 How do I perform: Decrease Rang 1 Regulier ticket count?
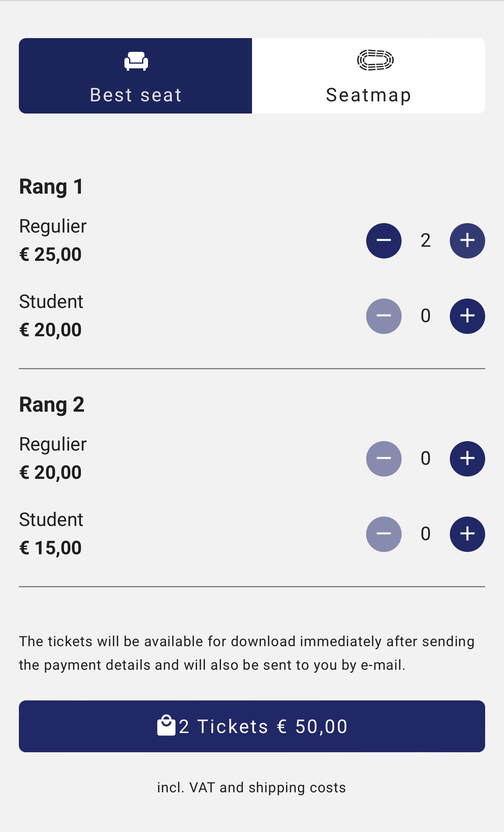click(383, 240)
